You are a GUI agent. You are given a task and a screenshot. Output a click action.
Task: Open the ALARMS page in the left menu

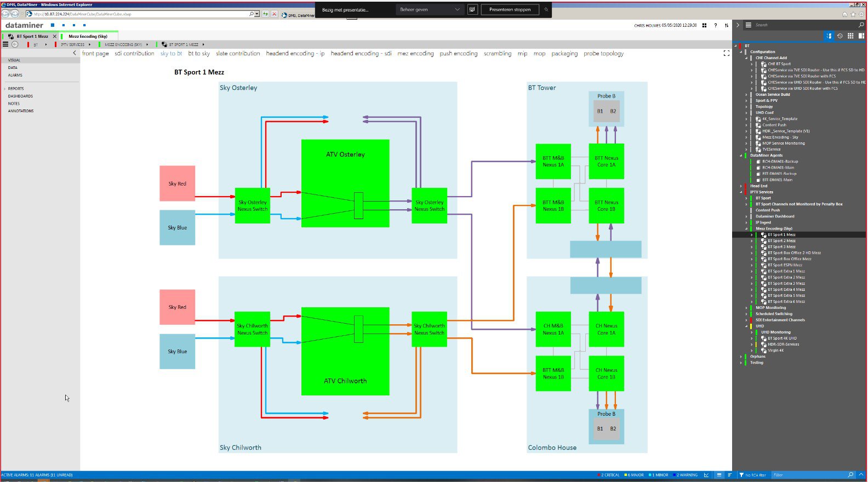15,75
